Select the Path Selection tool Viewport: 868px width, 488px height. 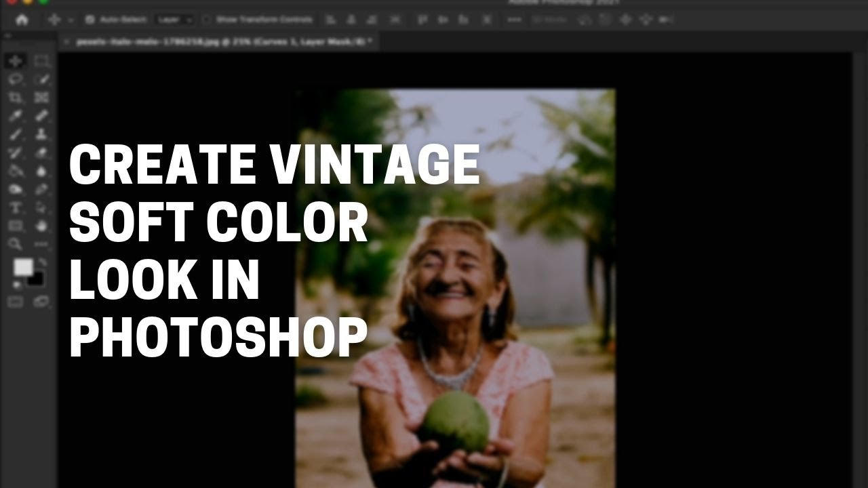pyautogui.click(x=41, y=207)
